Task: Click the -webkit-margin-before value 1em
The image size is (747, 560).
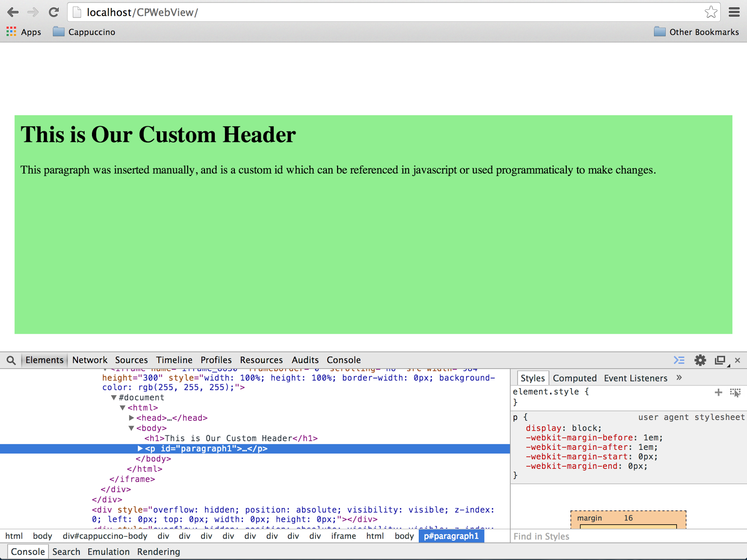Action: point(650,438)
